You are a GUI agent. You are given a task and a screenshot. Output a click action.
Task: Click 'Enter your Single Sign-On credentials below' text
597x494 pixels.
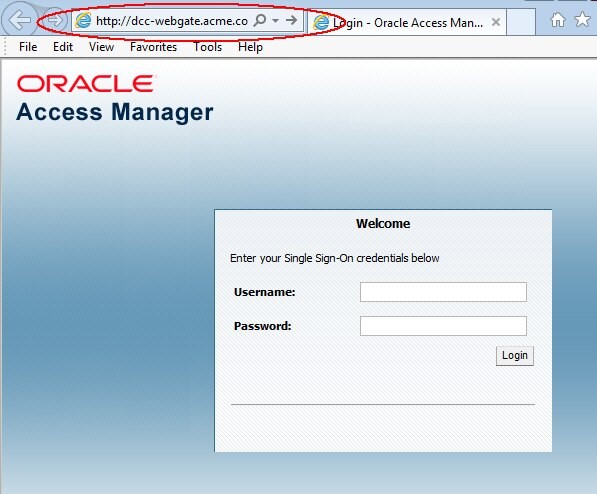[x=335, y=258]
